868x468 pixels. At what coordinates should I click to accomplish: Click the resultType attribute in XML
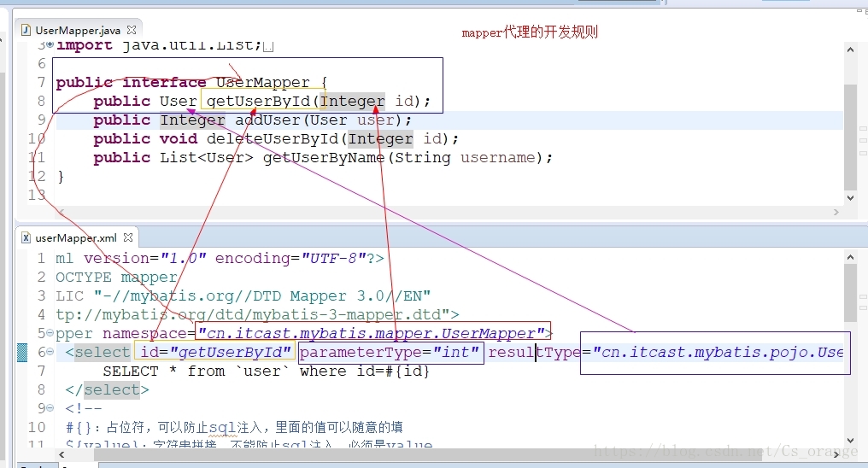click(666, 353)
